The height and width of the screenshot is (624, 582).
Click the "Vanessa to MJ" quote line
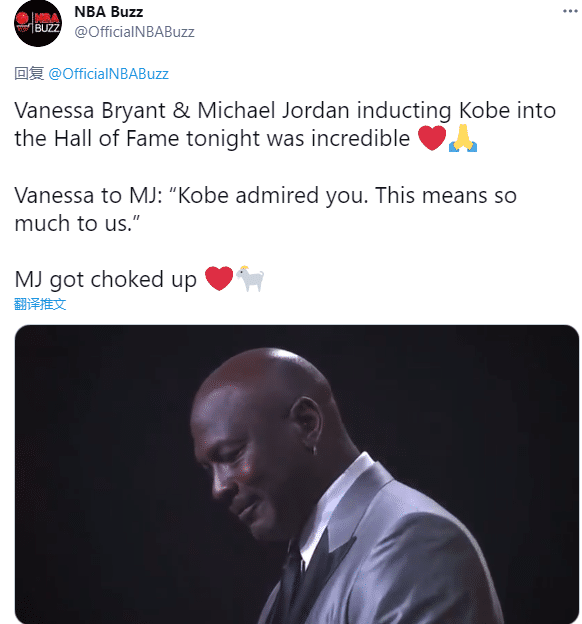click(266, 195)
